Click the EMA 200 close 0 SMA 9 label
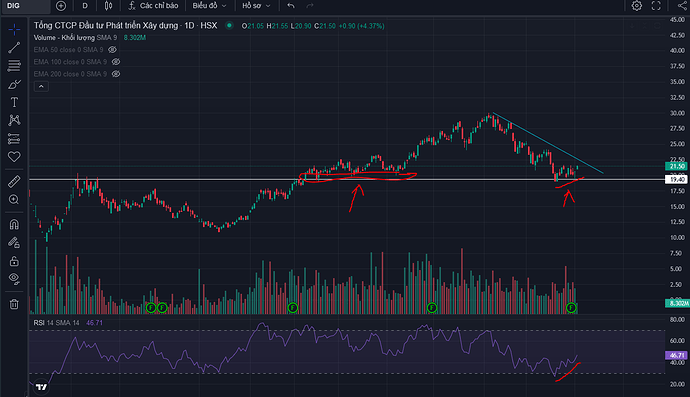The height and width of the screenshot is (397, 690). (70, 74)
